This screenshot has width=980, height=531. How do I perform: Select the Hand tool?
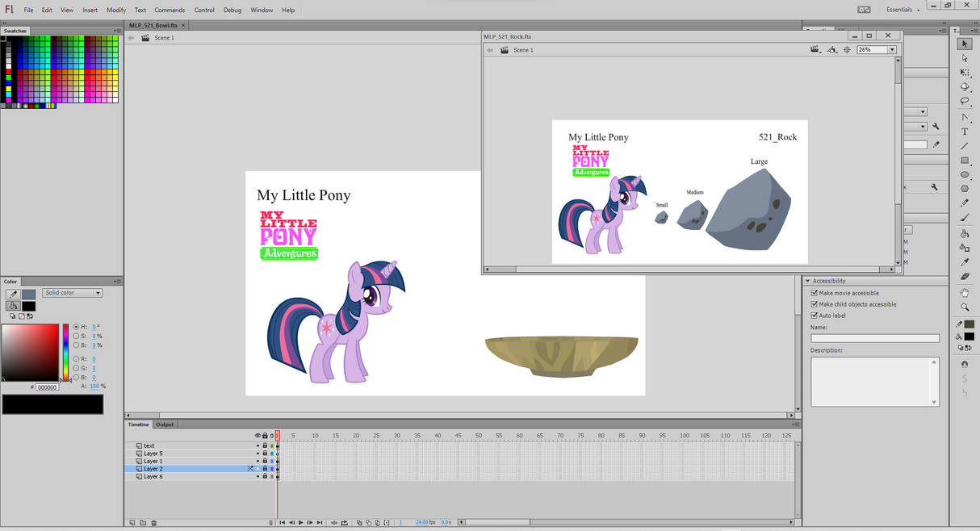click(965, 293)
